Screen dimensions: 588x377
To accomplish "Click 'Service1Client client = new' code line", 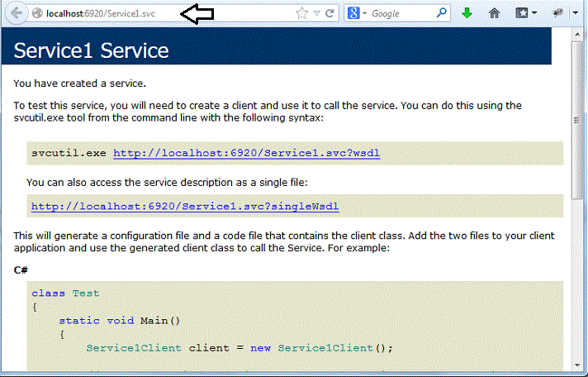I will tap(239, 348).
